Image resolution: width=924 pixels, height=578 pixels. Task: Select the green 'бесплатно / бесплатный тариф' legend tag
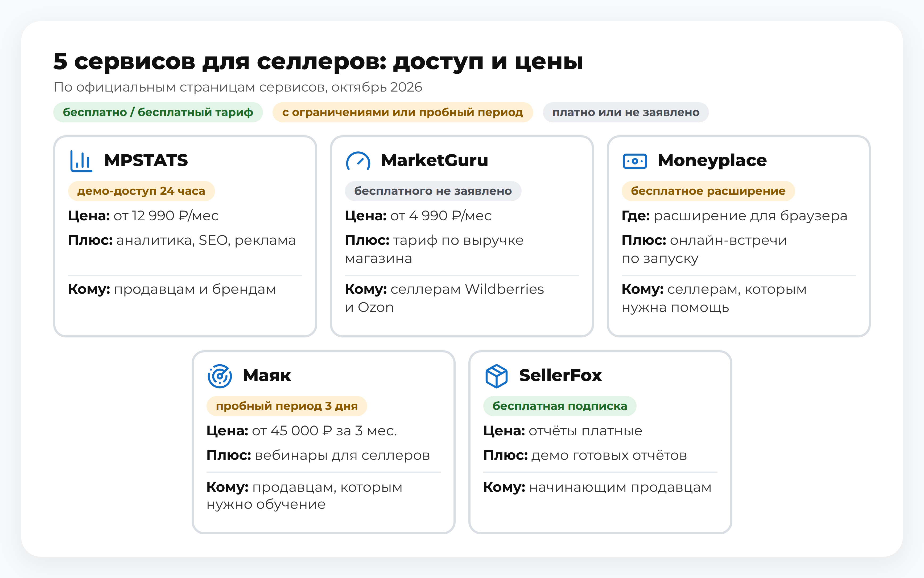click(158, 112)
